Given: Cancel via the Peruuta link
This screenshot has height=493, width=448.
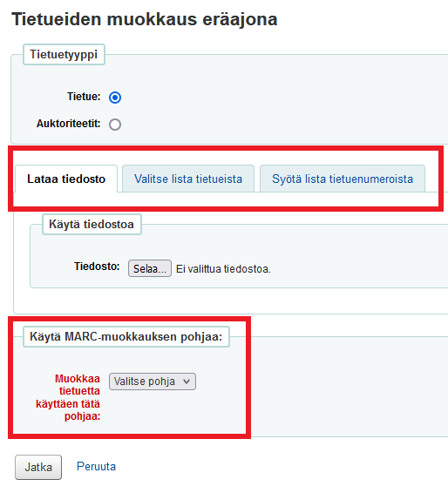Looking at the screenshot, I should 96,466.
